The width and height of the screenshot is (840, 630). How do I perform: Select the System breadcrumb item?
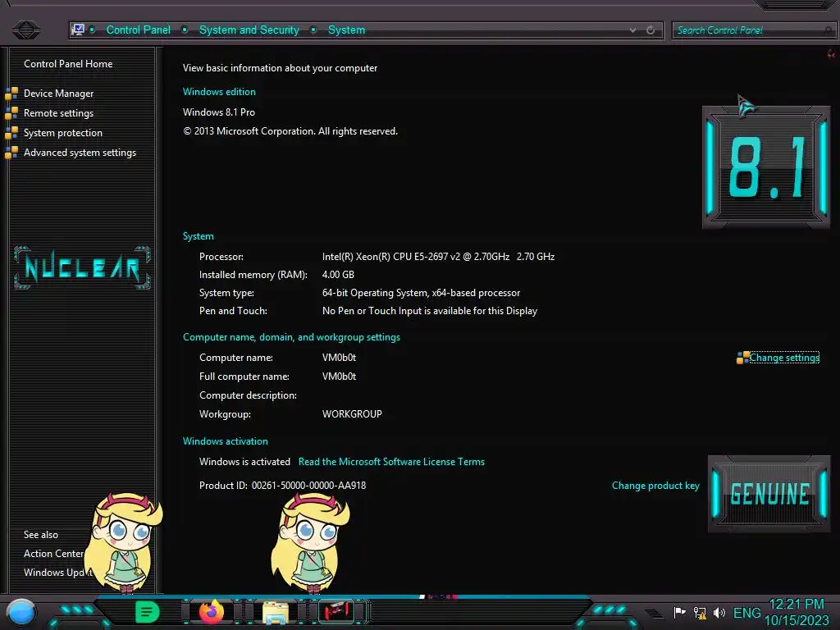tap(347, 30)
